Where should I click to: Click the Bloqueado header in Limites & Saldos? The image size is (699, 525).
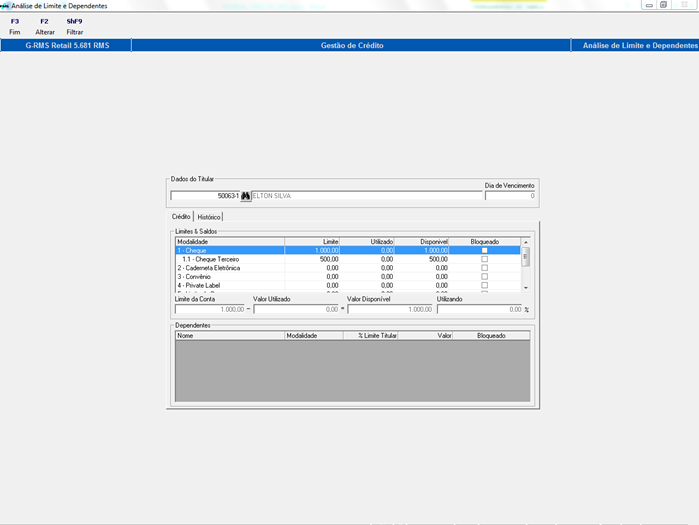coord(485,242)
